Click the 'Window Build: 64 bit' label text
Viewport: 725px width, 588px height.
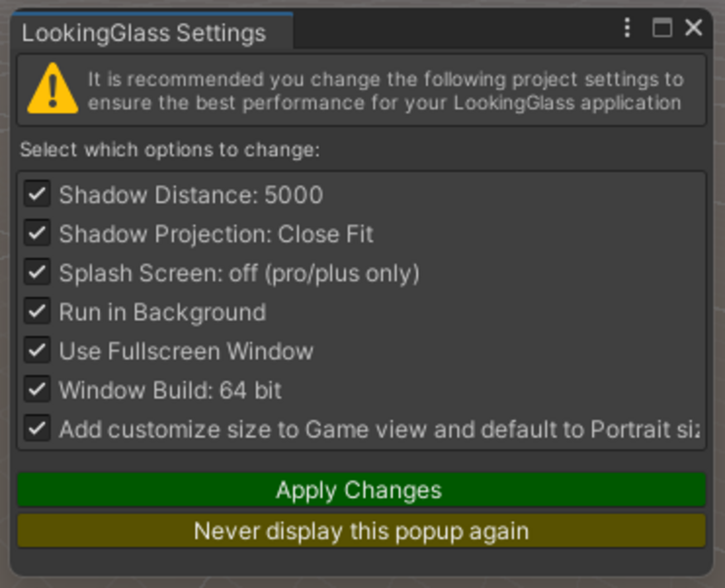(170, 390)
